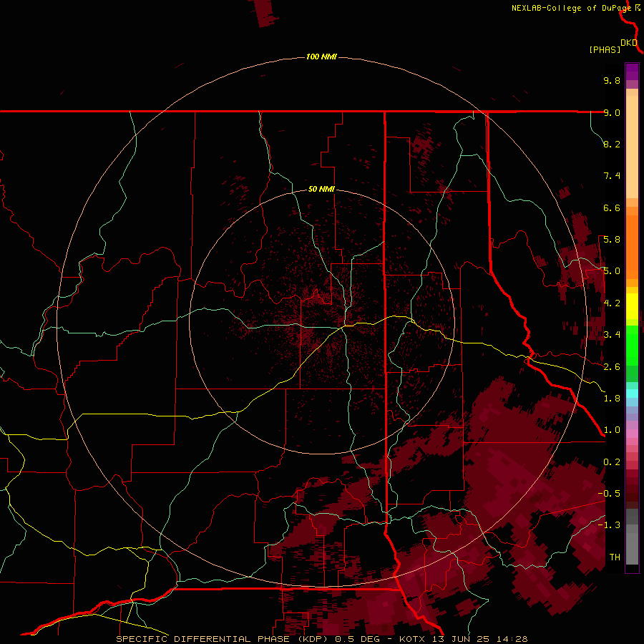
Task: Pick the bright green color bar segment
Action: (632, 345)
